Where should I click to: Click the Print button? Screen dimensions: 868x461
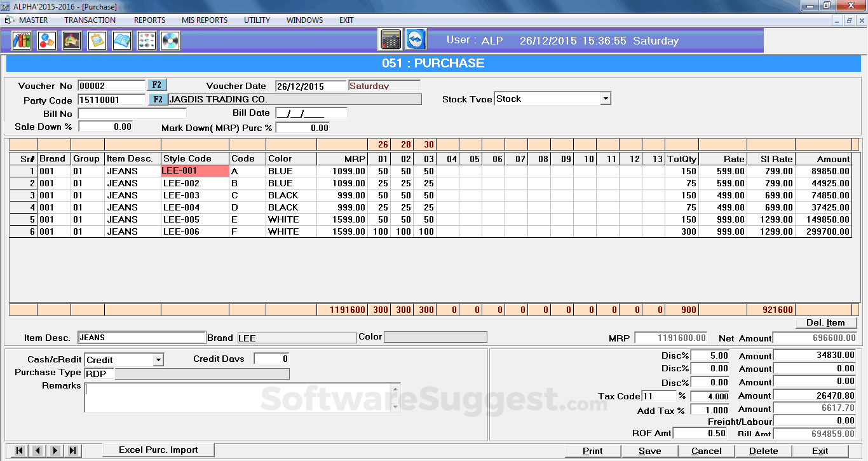pyautogui.click(x=593, y=451)
